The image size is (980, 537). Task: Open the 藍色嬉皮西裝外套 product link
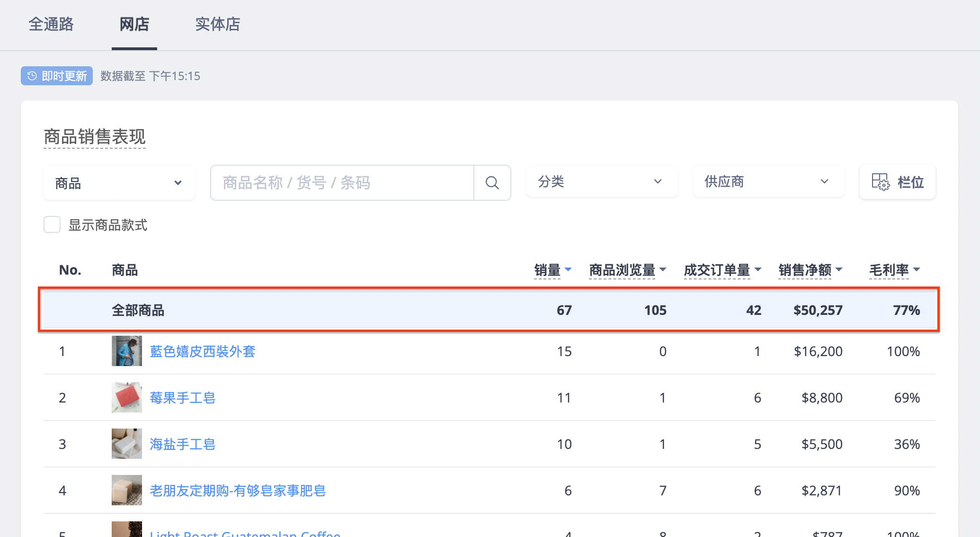(x=203, y=351)
